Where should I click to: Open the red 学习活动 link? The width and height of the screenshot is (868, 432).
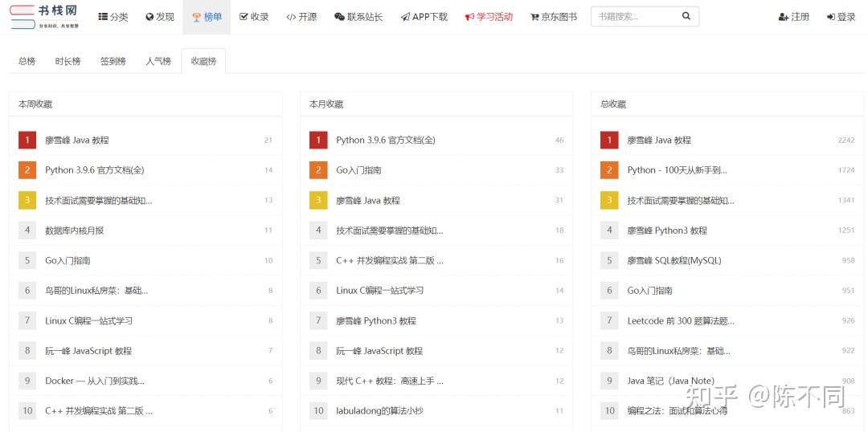pos(489,17)
